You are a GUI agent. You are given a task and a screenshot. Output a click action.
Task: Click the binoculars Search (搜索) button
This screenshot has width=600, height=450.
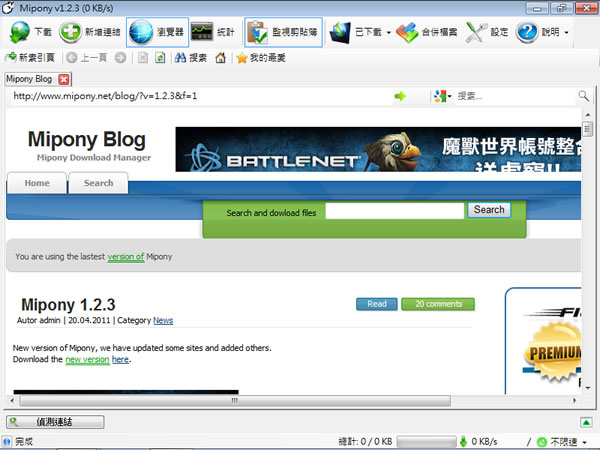(191, 58)
